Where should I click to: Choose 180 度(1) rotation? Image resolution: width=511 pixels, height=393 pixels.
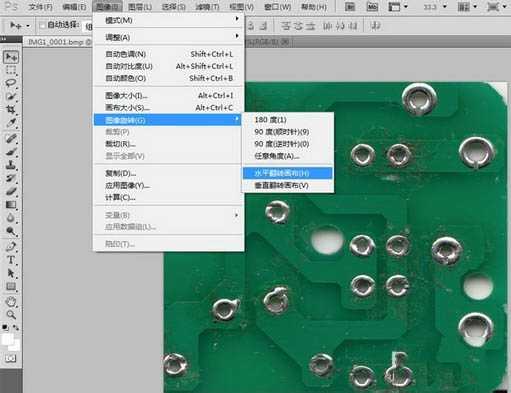point(288,119)
